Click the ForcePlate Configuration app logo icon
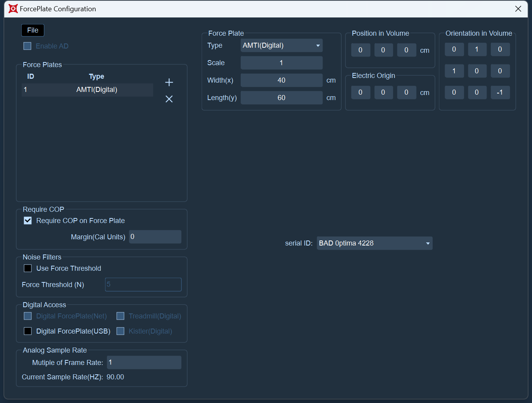Image resolution: width=532 pixels, height=403 pixels. [13, 9]
